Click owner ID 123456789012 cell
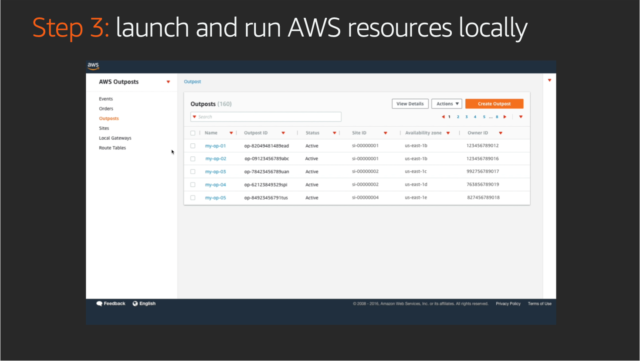Image resolution: width=640 pixels, height=361 pixels. 482,145
